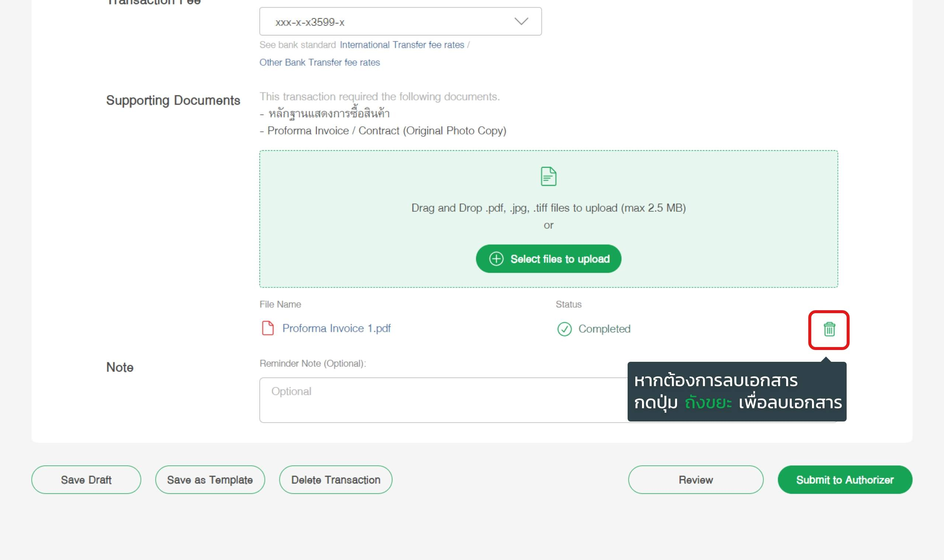Image resolution: width=944 pixels, height=560 pixels.
Task: Submit the transaction to Authorizer
Action: click(845, 480)
